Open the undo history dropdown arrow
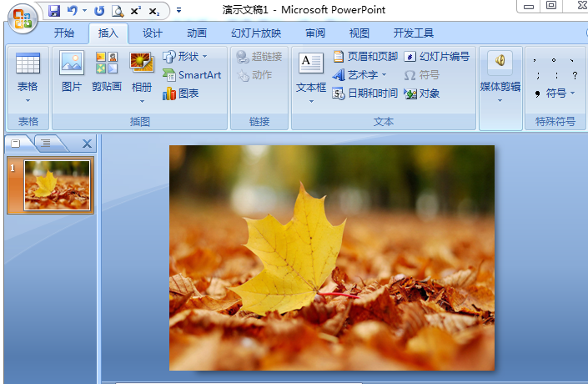Screen dimensions: 588x384 coord(84,11)
